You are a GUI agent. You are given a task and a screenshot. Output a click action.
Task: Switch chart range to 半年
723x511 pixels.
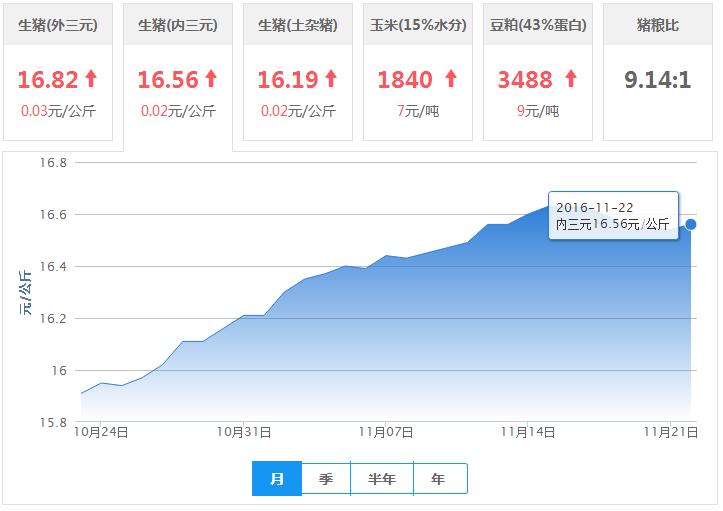382,479
